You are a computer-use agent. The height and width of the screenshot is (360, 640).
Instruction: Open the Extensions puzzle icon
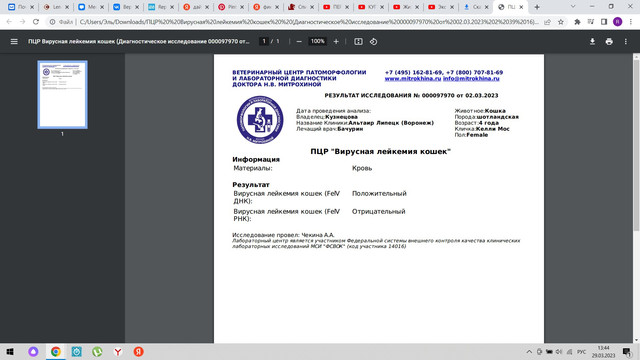tap(577, 22)
